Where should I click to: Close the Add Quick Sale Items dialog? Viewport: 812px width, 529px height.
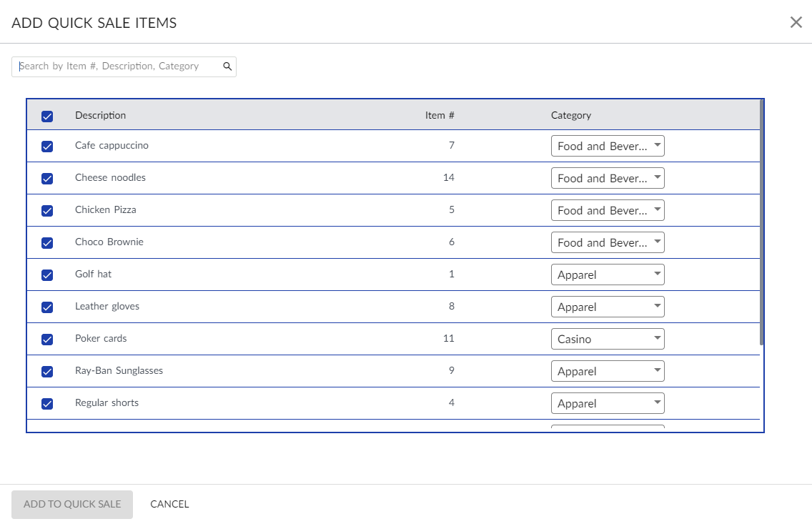(x=796, y=22)
